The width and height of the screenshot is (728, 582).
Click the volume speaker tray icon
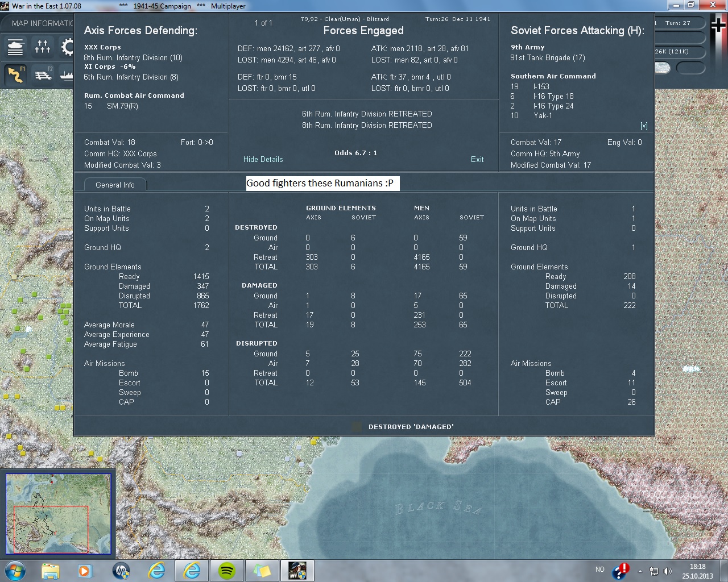coord(668,571)
